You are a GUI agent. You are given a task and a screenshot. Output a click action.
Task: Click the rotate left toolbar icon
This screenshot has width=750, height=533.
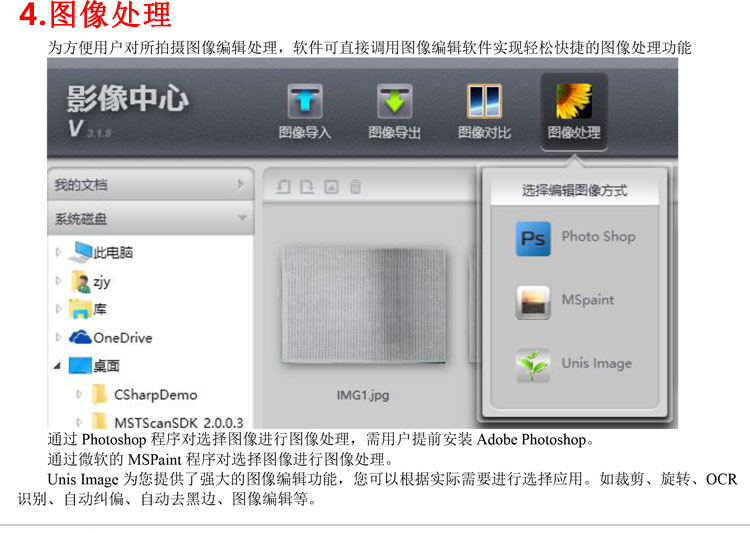click(x=283, y=187)
